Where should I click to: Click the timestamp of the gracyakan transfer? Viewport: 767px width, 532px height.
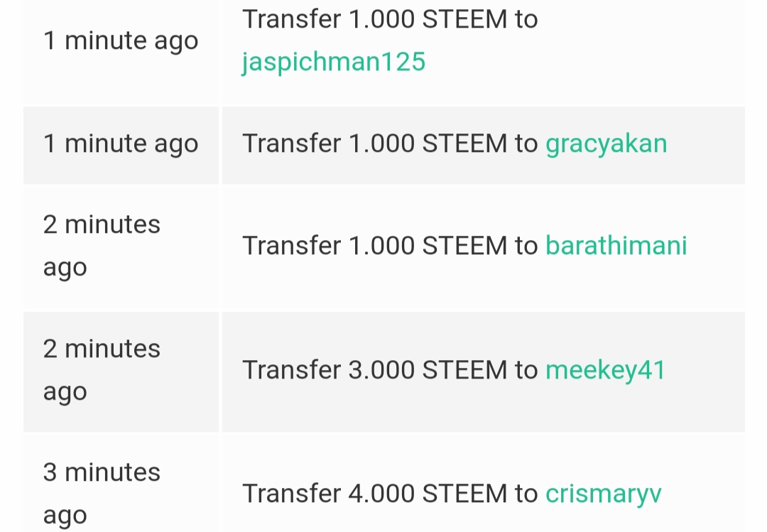pos(120,143)
